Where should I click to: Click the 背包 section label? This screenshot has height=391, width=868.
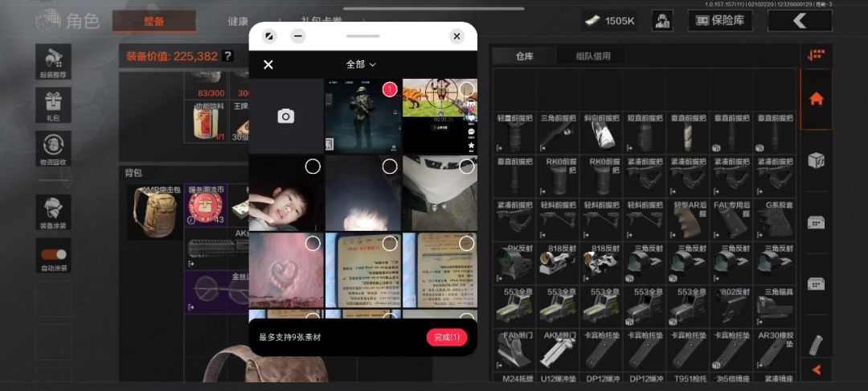(x=133, y=173)
